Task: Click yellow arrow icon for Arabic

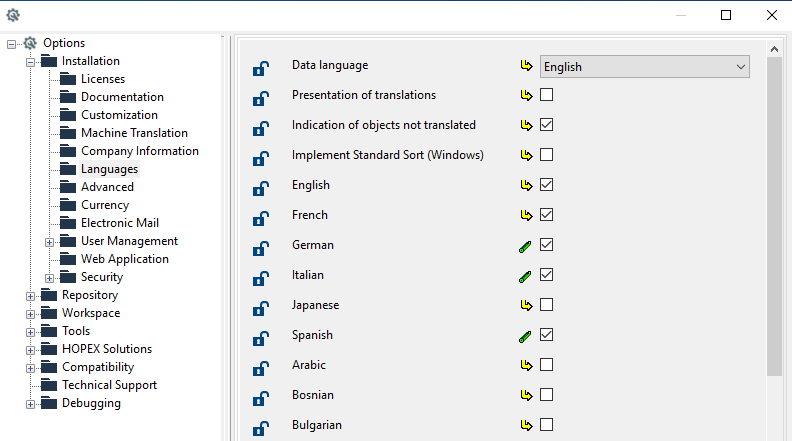Action: coord(526,366)
